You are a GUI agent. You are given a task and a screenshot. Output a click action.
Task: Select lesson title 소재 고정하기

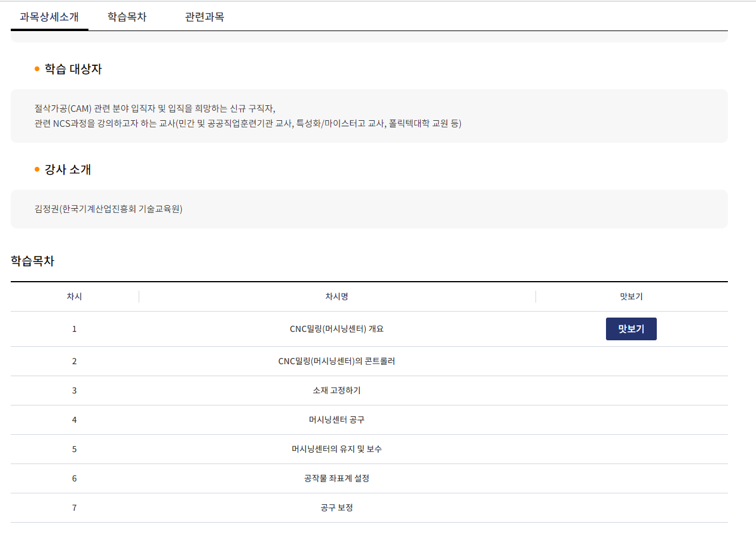(336, 391)
